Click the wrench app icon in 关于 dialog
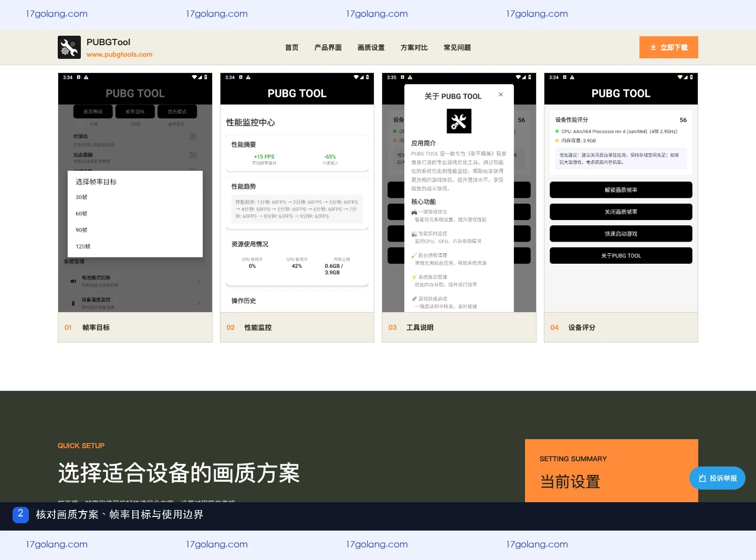Image resolution: width=756 pixels, height=560 pixels. pyautogui.click(x=459, y=121)
